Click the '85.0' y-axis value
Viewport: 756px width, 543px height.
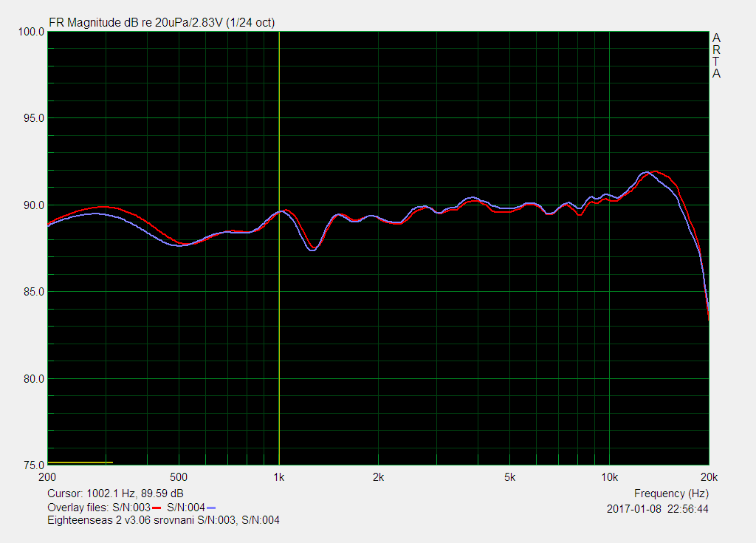(x=33, y=292)
